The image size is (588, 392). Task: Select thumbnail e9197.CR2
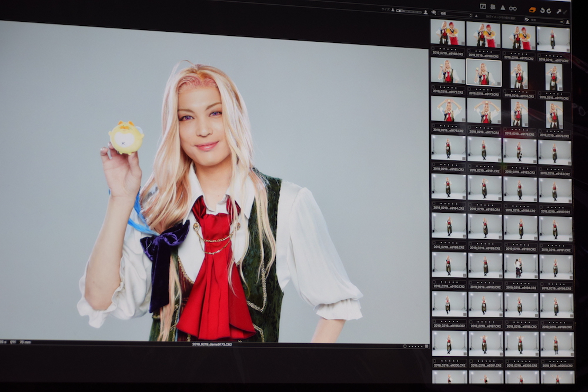485,304
